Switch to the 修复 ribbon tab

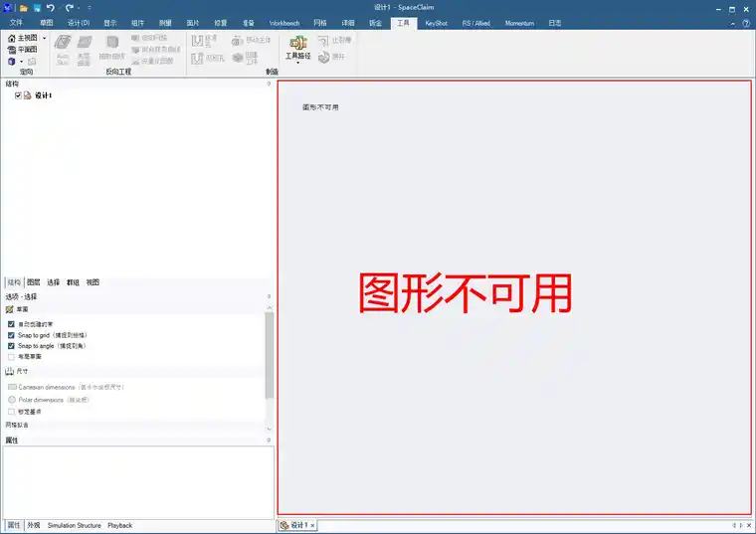[221, 23]
